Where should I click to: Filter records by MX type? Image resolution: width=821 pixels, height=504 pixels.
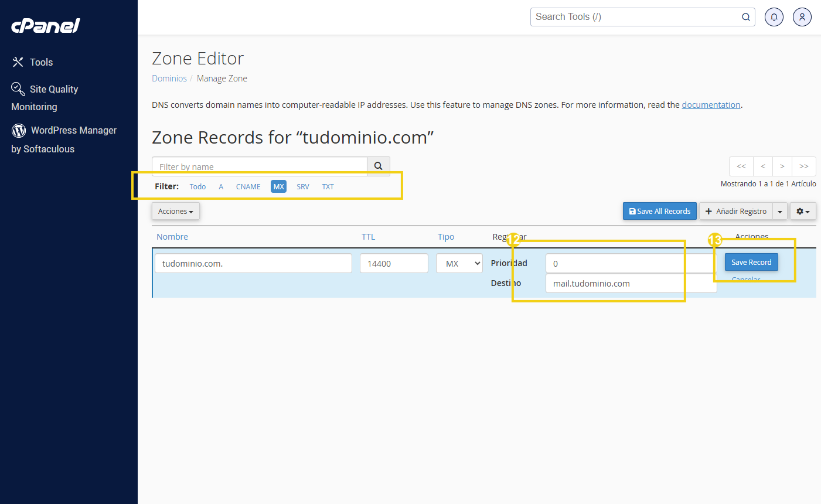(x=278, y=187)
